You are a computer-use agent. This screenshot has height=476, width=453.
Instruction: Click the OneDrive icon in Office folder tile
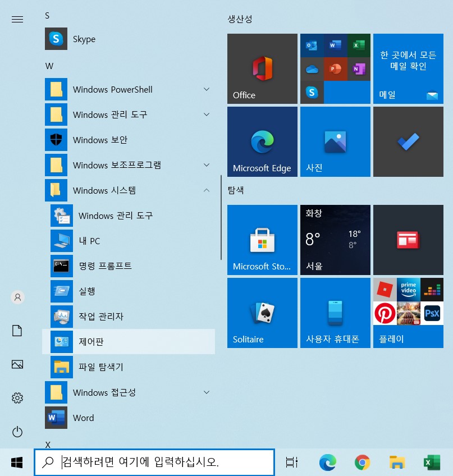click(x=312, y=69)
